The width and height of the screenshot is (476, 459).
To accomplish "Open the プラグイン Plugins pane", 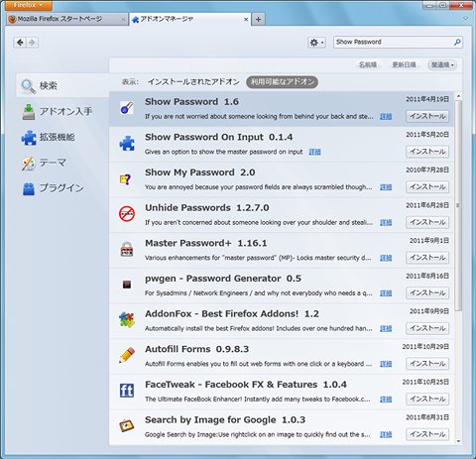I will pos(62,188).
